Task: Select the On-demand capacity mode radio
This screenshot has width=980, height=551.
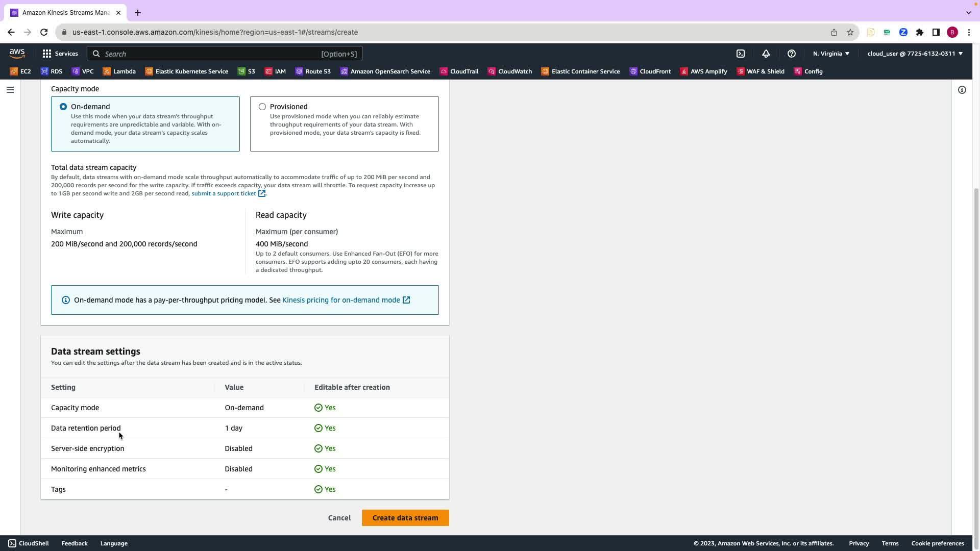Action: [63, 107]
